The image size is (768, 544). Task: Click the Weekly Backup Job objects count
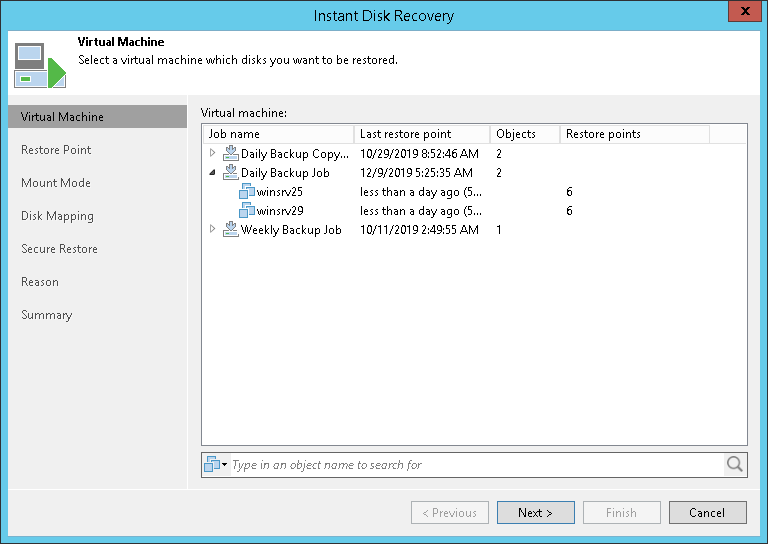pos(499,230)
